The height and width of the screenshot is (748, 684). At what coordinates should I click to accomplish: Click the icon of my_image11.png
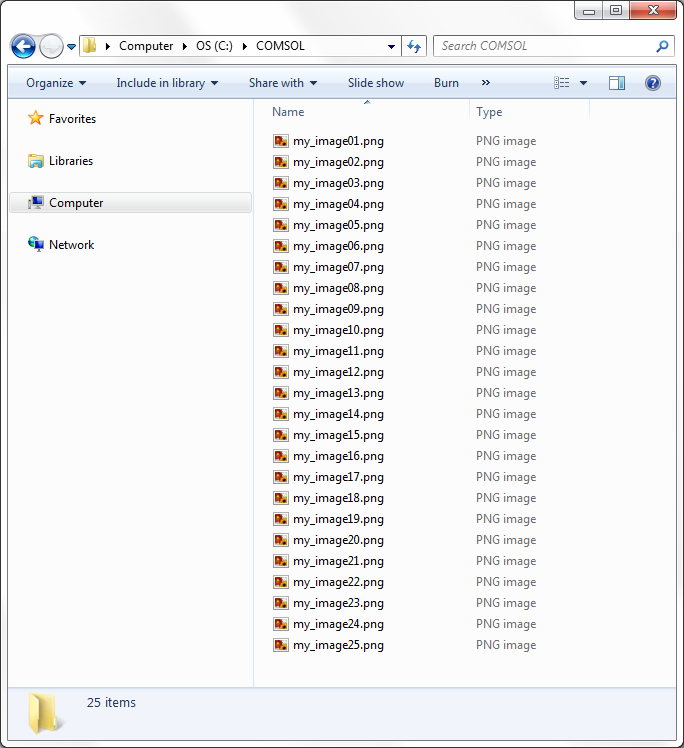click(281, 351)
